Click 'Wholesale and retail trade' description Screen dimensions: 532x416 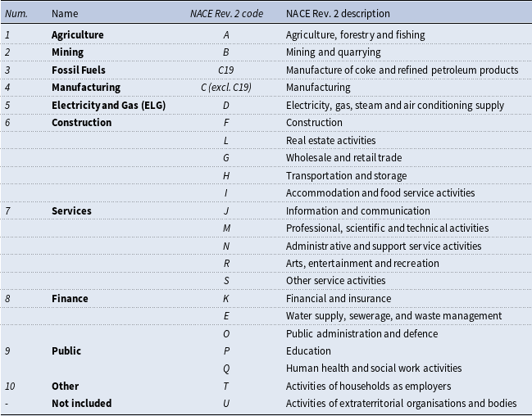tap(344, 158)
